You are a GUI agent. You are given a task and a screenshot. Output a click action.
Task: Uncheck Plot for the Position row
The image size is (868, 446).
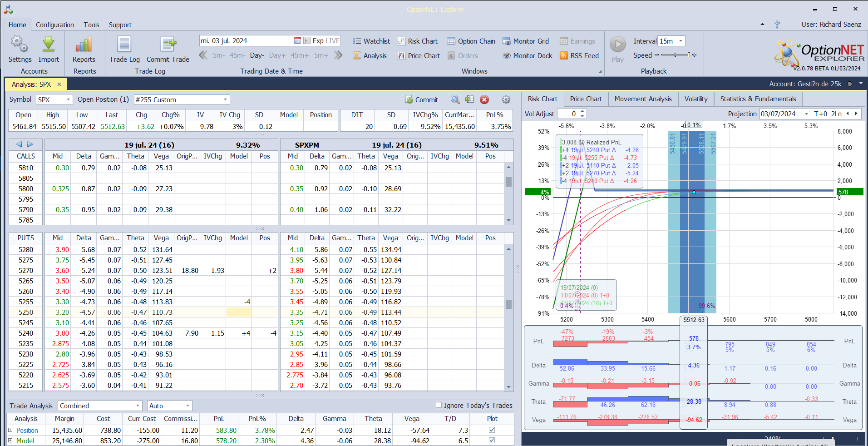492,430
